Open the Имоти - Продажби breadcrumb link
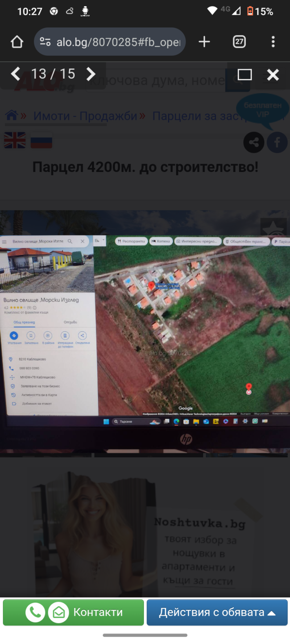This screenshot has width=290, height=644. click(x=85, y=116)
